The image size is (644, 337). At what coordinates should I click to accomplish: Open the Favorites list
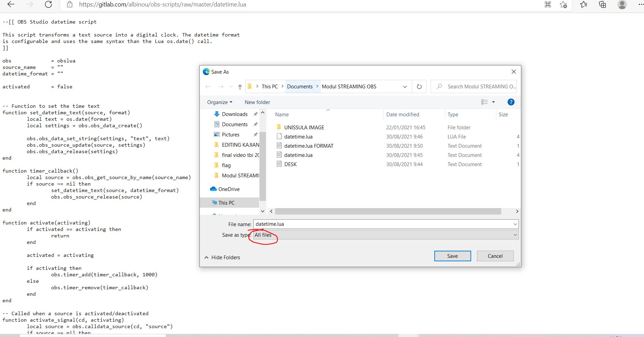[x=583, y=5]
